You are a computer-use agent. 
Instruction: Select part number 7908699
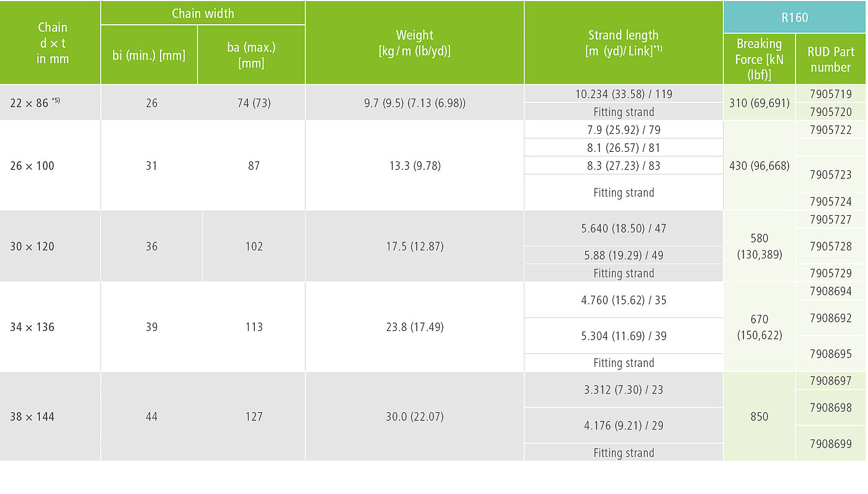coord(831,443)
